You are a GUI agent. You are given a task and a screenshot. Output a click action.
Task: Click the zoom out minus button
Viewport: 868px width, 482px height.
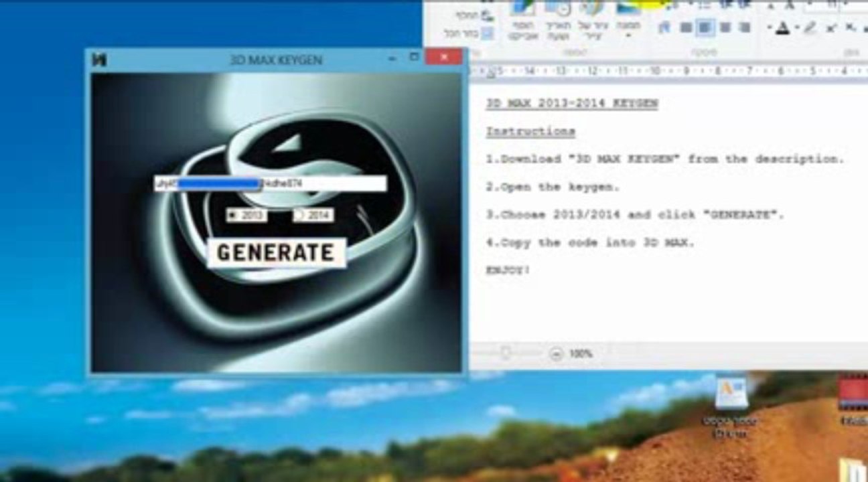(x=556, y=353)
